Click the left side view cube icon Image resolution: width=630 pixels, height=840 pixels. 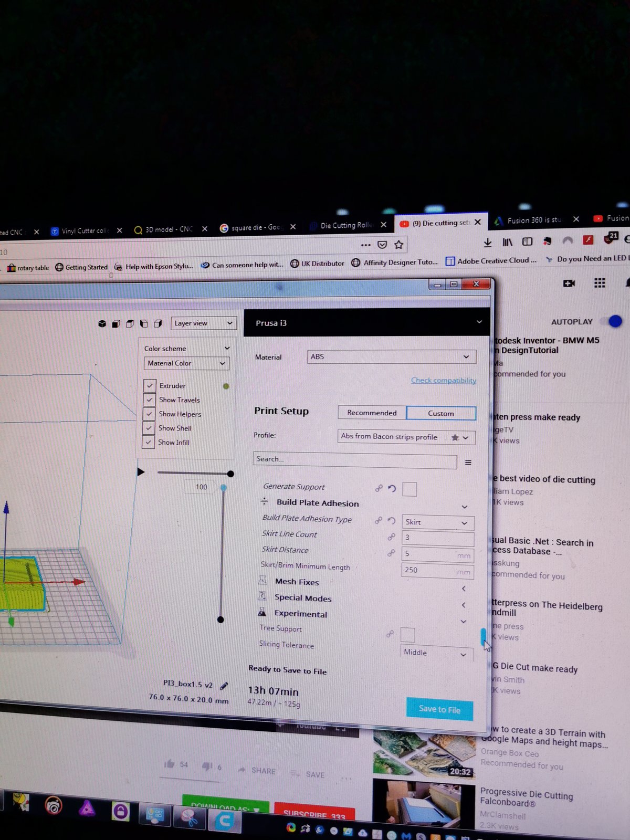[x=143, y=323]
